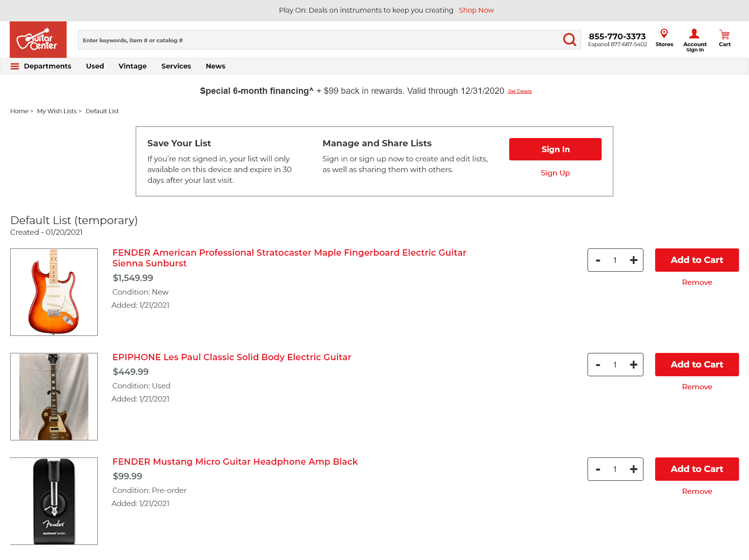Open the Mustang Micro amp thumbnail
Viewport: 749px width, 560px height.
pyautogui.click(x=54, y=501)
